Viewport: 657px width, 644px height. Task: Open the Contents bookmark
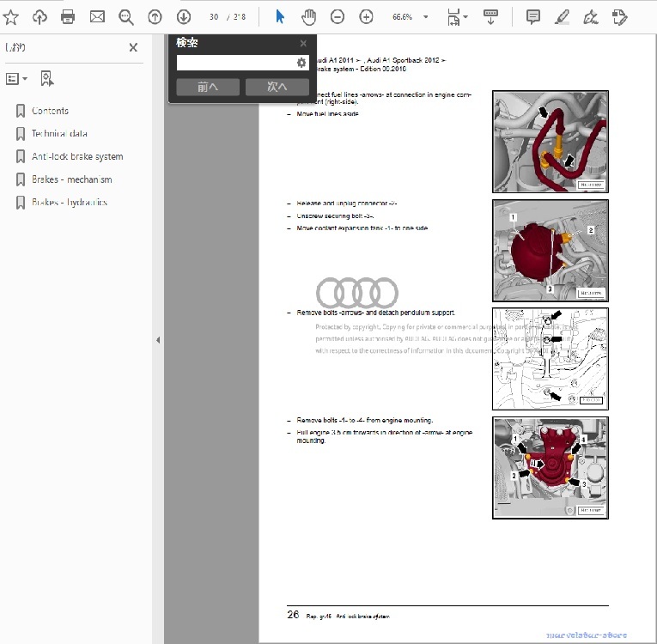(50, 111)
